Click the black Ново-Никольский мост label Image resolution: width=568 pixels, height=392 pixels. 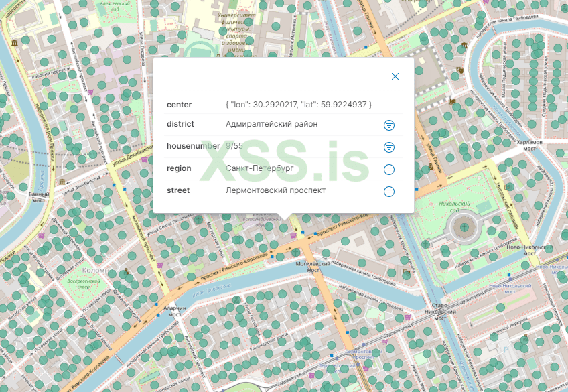pyautogui.click(x=529, y=250)
